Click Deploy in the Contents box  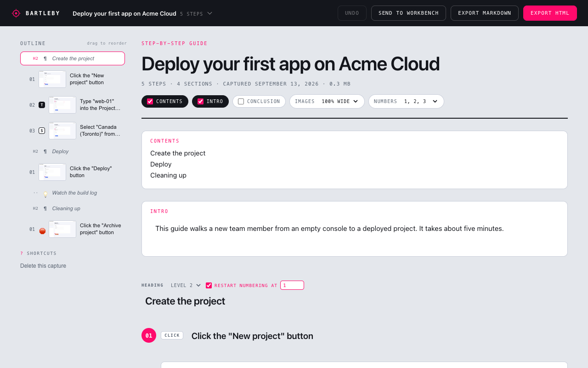pos(161,164)
